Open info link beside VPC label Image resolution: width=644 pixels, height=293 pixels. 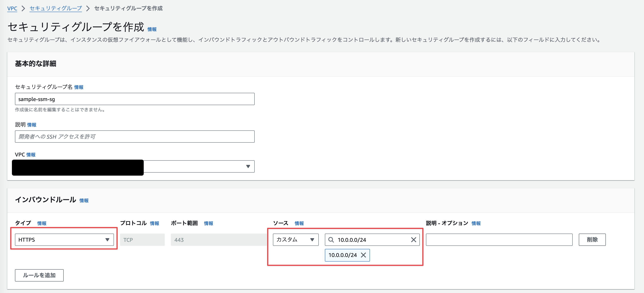(31, 155)
